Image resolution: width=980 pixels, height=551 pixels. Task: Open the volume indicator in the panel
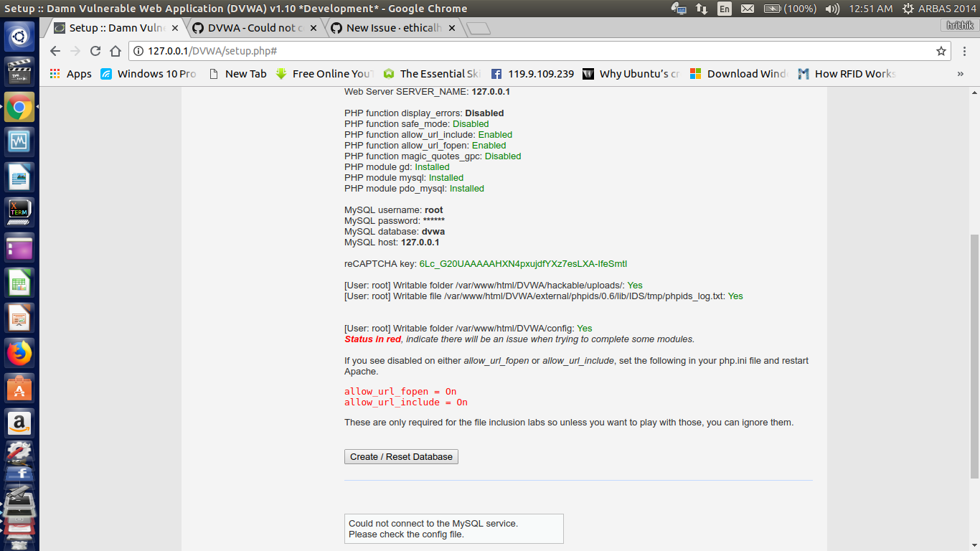pyautogui.click(x=832, y=9)
